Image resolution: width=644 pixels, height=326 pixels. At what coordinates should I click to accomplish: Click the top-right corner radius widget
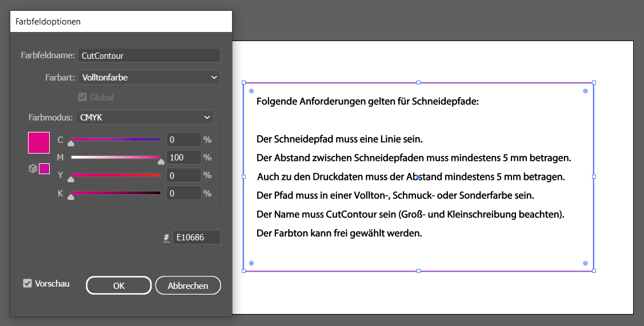[586, 91]
